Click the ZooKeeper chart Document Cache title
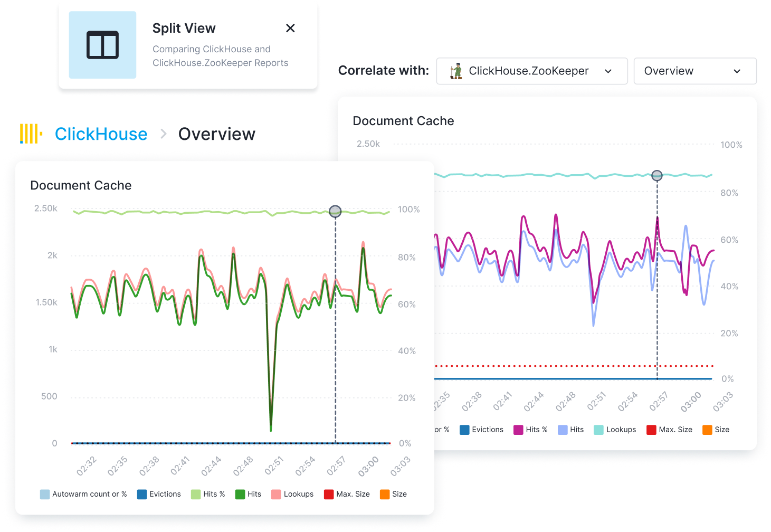 pyautogui.click(x=403, y=121)
